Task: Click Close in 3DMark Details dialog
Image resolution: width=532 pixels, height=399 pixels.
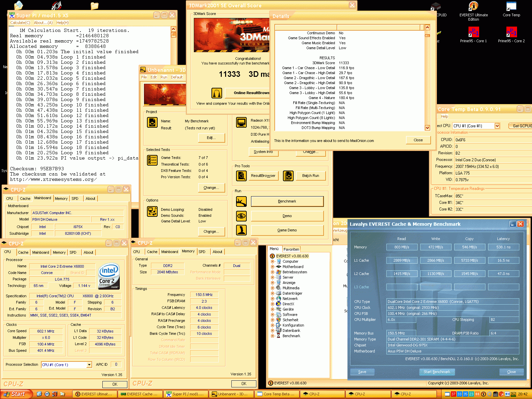Action: 418,140
